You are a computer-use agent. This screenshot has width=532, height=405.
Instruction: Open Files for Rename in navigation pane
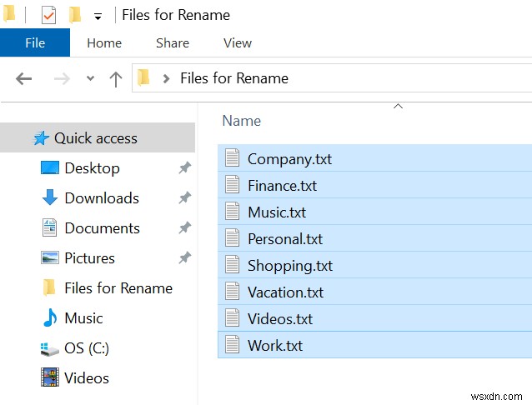coord(118,288)
